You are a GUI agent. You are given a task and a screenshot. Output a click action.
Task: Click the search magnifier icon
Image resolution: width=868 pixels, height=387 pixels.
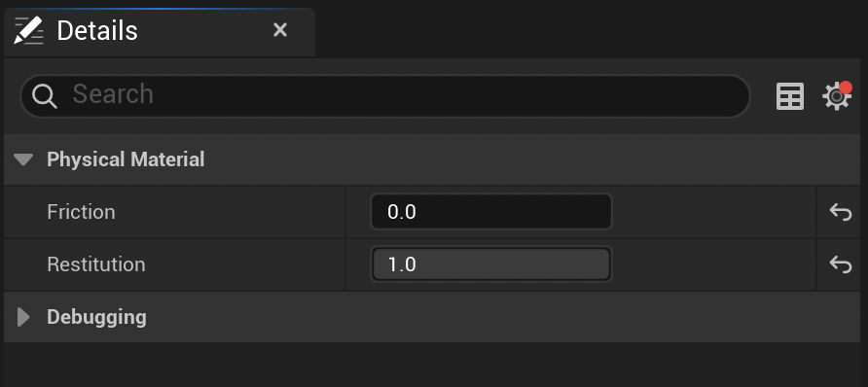pyautogui.click(x=45, y=96)
